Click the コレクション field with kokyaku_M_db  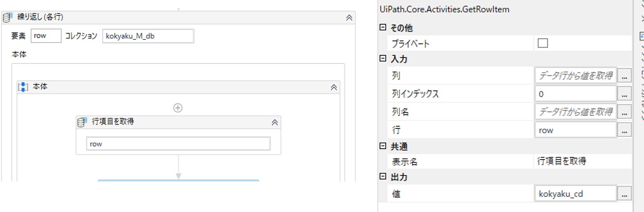coord(148,36)
